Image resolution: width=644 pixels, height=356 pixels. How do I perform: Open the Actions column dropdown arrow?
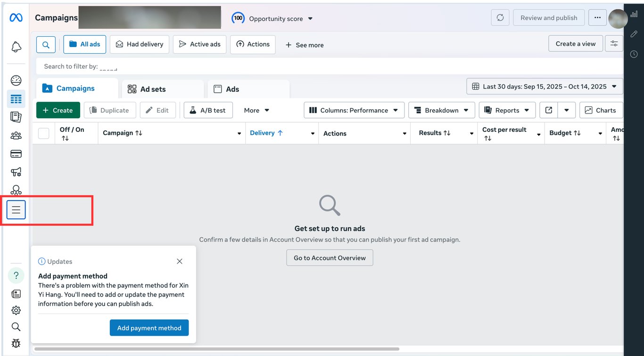tap(405, 134)
